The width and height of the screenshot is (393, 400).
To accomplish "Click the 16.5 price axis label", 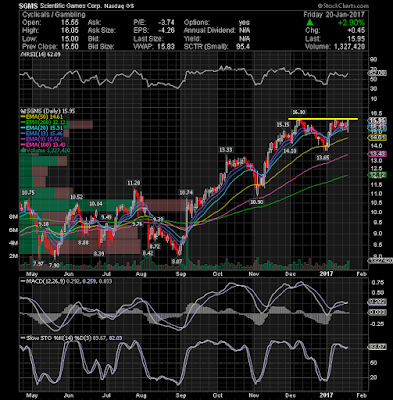I will point(377,113).
